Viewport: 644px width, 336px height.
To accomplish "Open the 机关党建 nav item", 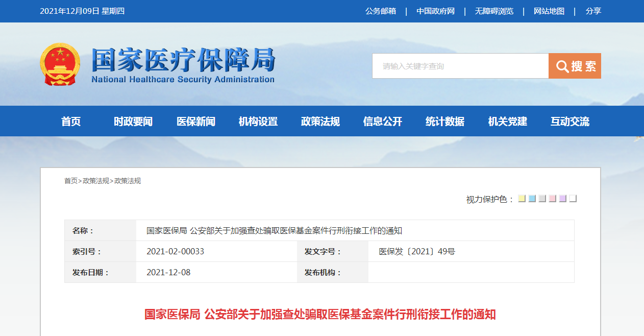I will coord(508,121).
